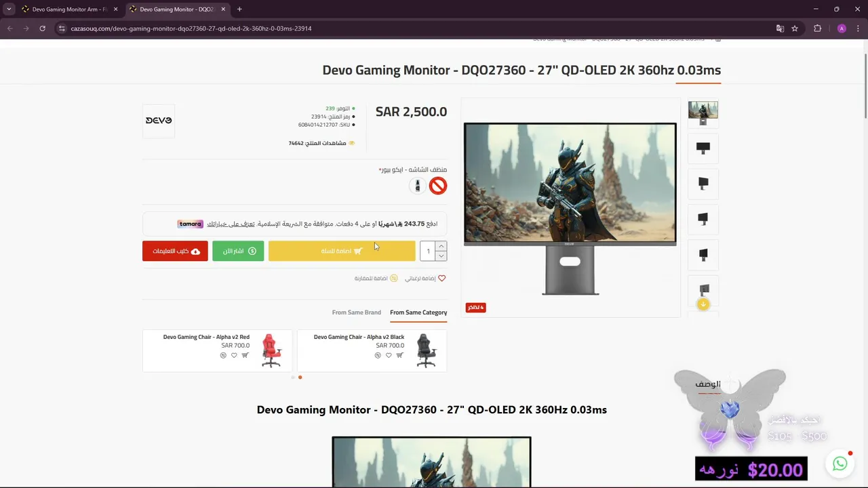Close the Devo Gaming Monitor Arm tab
The width and height of the screenshot is (868, 488).
coord(116,9)
